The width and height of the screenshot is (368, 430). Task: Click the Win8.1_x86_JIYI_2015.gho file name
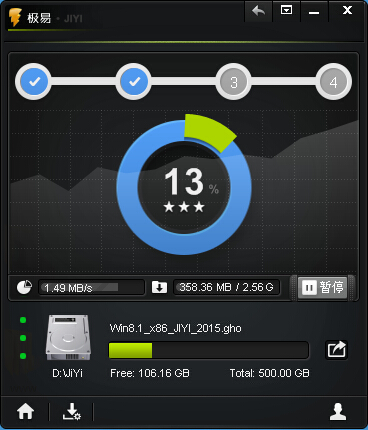pyautogui.click(x=175, y=328)
